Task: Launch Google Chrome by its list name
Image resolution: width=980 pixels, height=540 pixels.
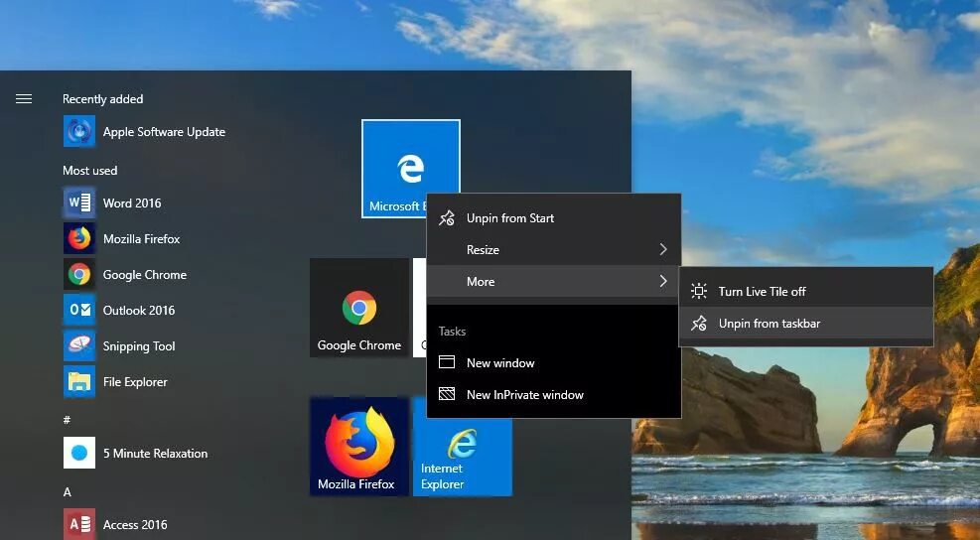Action: [144, 274]
